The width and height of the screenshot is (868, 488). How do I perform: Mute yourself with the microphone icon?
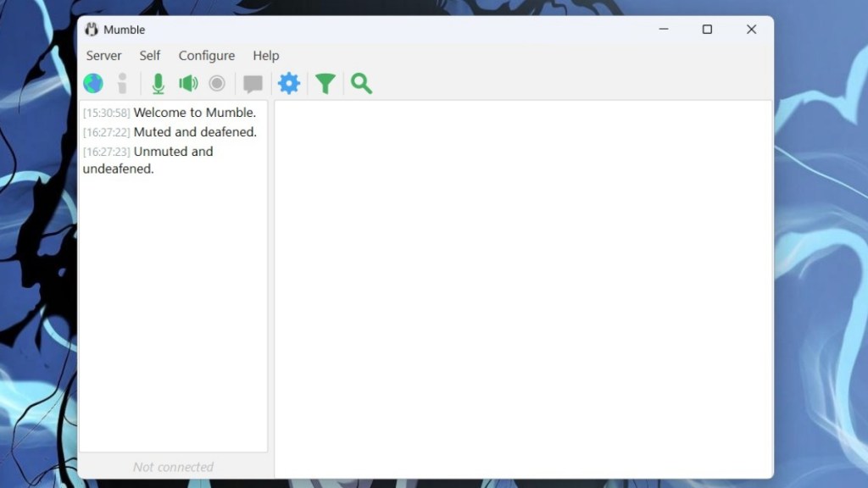click(x=158, y=83)
